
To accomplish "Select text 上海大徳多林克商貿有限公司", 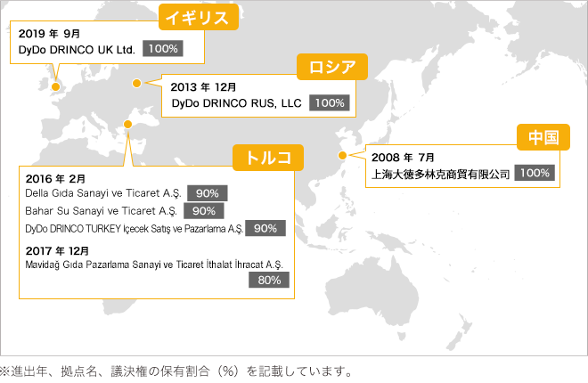I will [440, 174].
